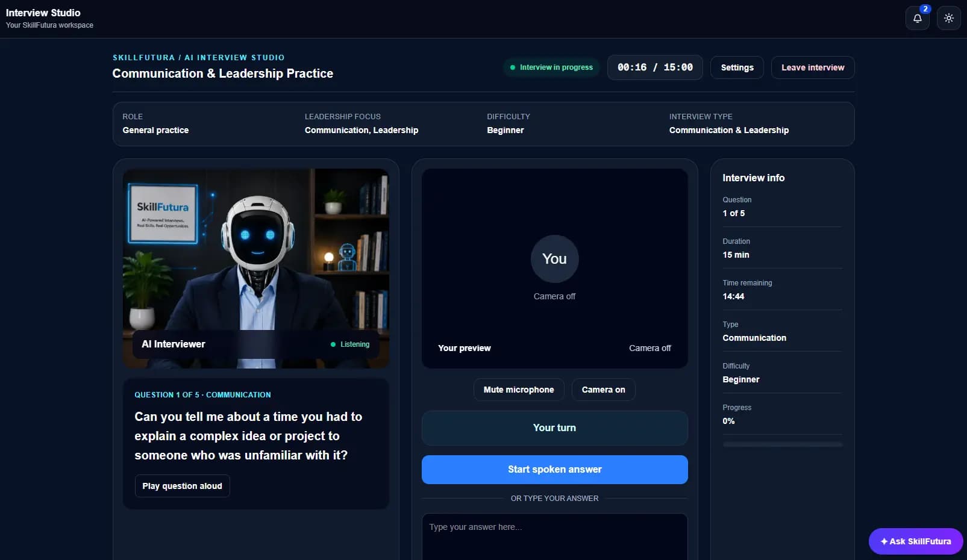Image resolution: width=967 pixels, height=560 pixels.
Task: Open the notifications bell icon
Action: tap(917, 18)
